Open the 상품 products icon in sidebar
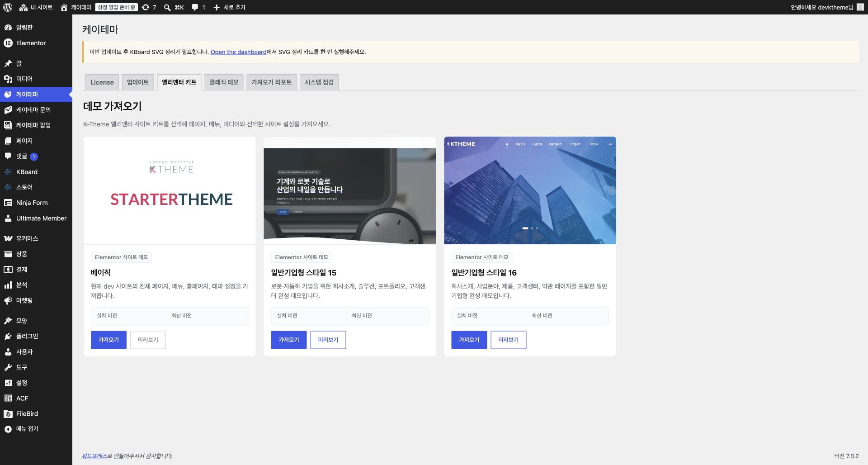The width and height of the screenshot is (868, 465). pyautogui.click(x=8, y=254)
